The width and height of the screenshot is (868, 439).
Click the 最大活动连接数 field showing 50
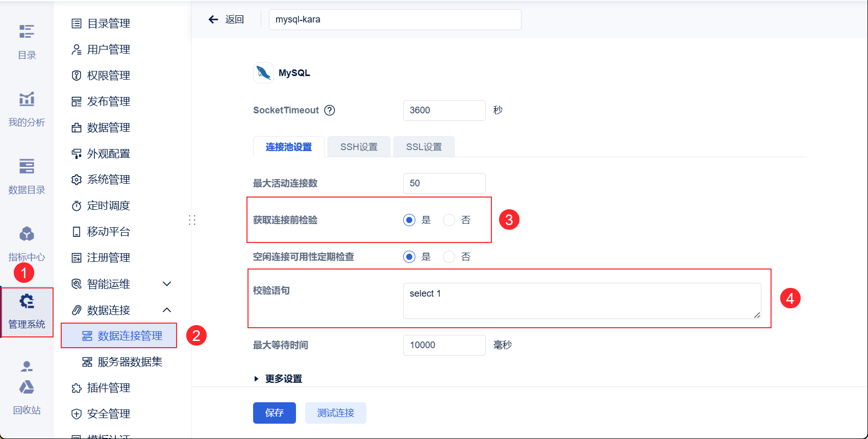(x=444, y=183)
